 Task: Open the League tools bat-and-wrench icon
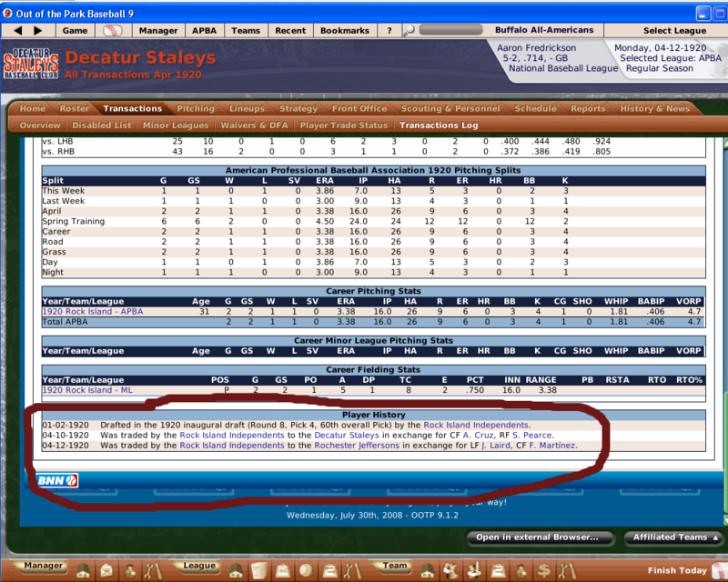352,570
